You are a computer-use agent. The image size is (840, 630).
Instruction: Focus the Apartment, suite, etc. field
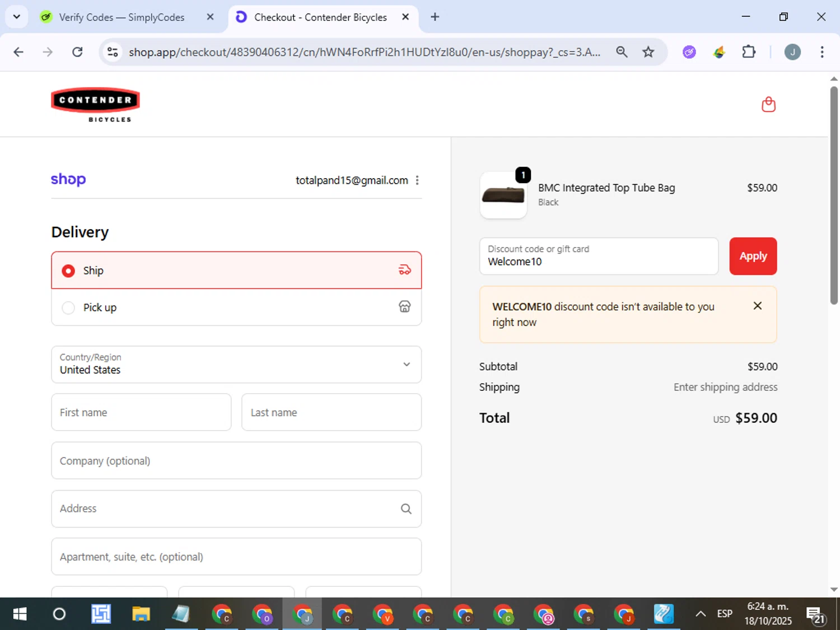tap(236, 557)
